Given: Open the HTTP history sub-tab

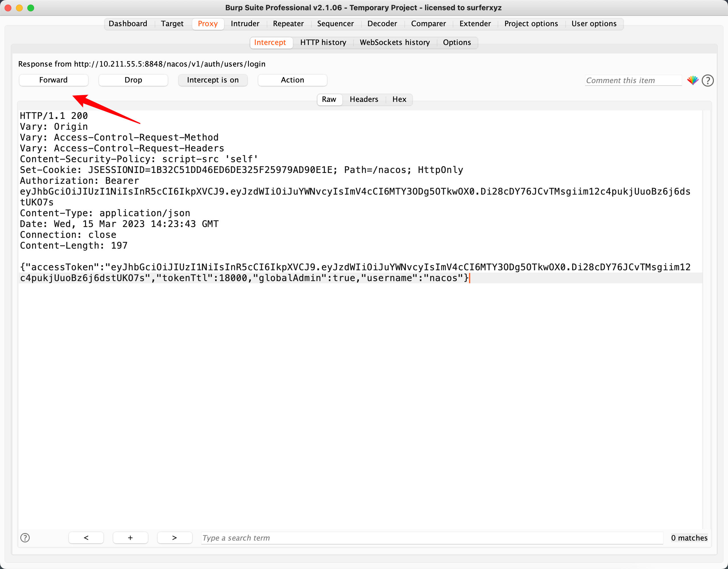Looking at the screenshot, I should (323, 42).
